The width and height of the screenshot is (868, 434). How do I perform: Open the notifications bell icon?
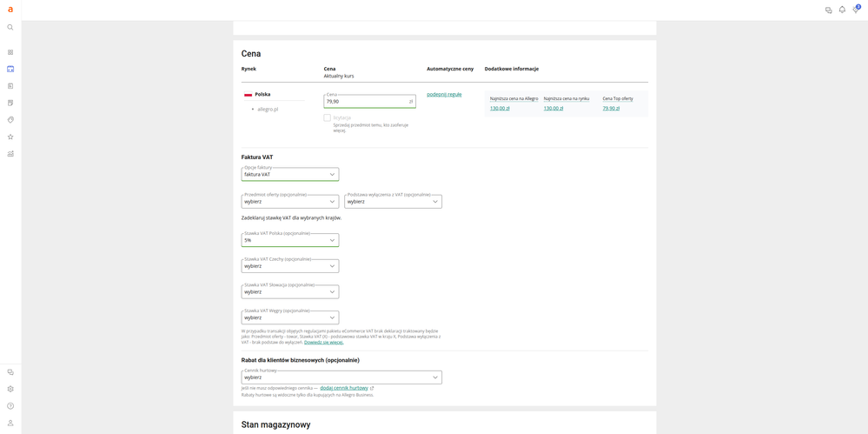(842, 10)
